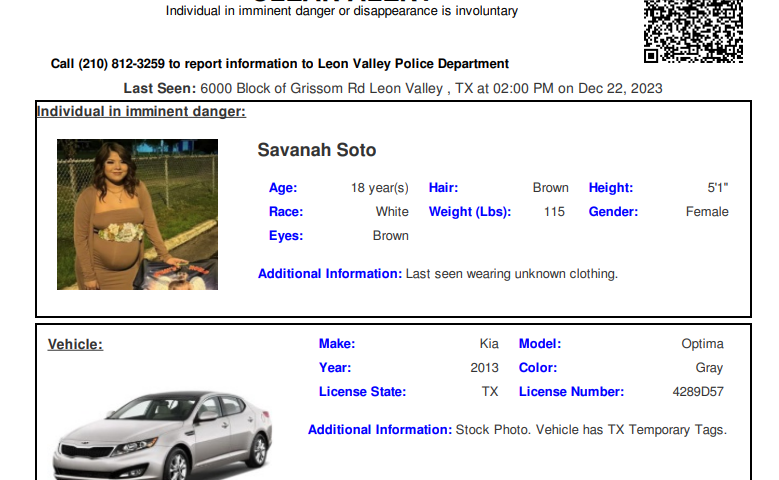Screen dimensions: 779x480
Task: Click the license number 4289D57
Action: coord(698,392)
